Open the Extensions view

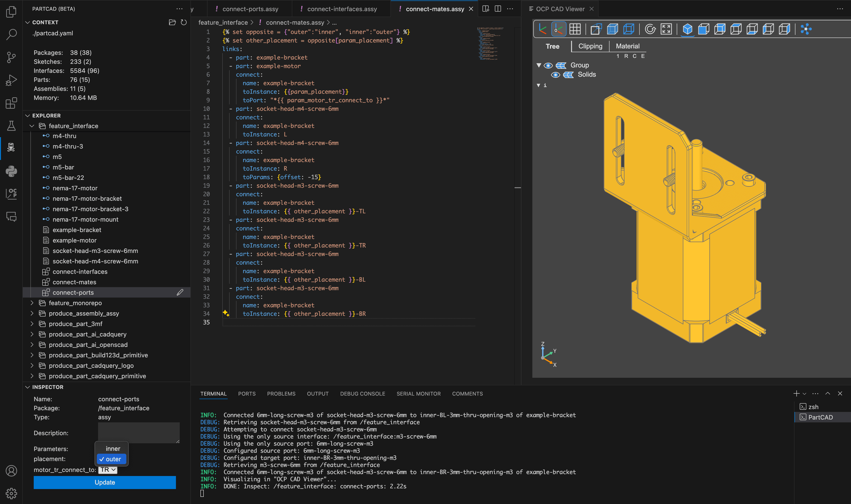point(11,103)
